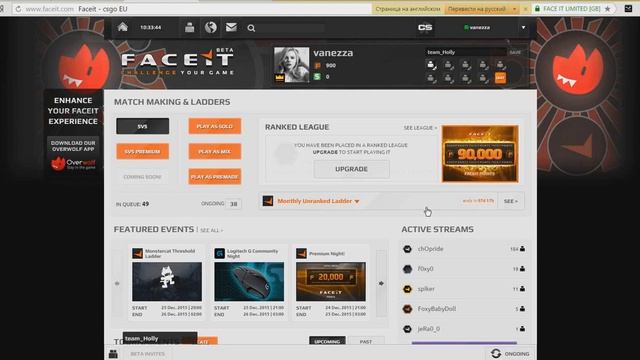Open the Logitech mouse event thumbnail
Viewport: 640px width, 360px height.
(249, 282)
